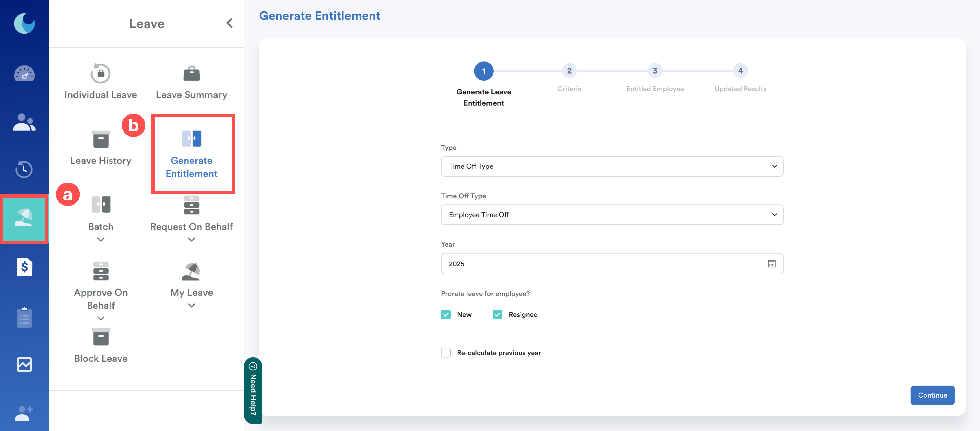Screen dimensions: 980x431
Task: Enable Re-calculate previous year checkbox
Action: tap(445, 353)
